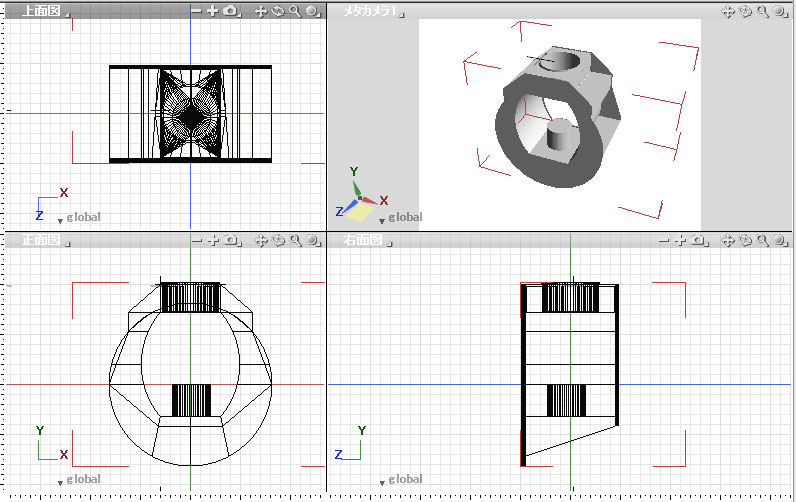Image resolution: width=796 pixels, height=502 pixels.
Task: Click the minus icon in the right view (右面図) header
Action: 663,240
